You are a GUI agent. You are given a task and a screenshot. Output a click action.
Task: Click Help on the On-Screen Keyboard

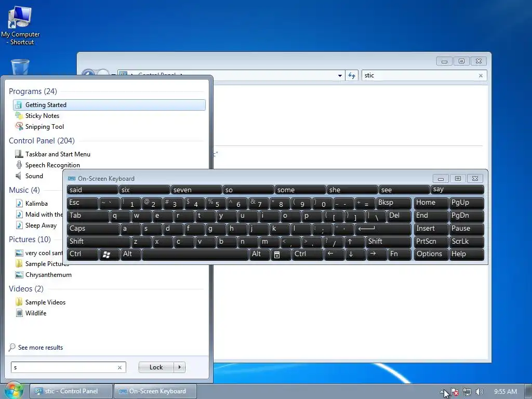pos(467,255)
